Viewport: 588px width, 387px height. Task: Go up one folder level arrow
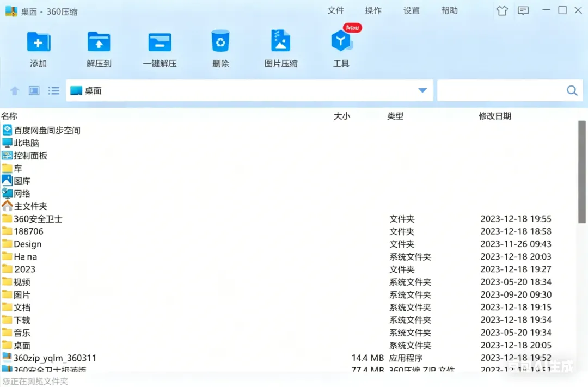pos(15,91)
